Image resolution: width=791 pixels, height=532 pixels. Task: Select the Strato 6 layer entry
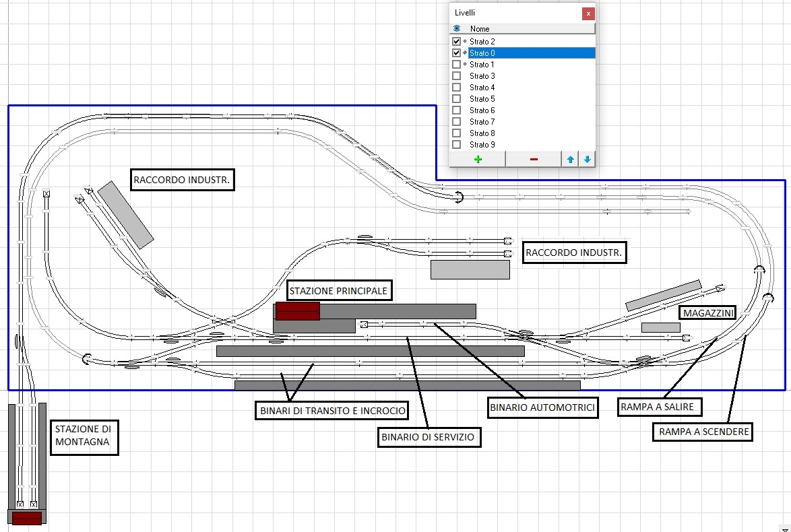(482, 110)
